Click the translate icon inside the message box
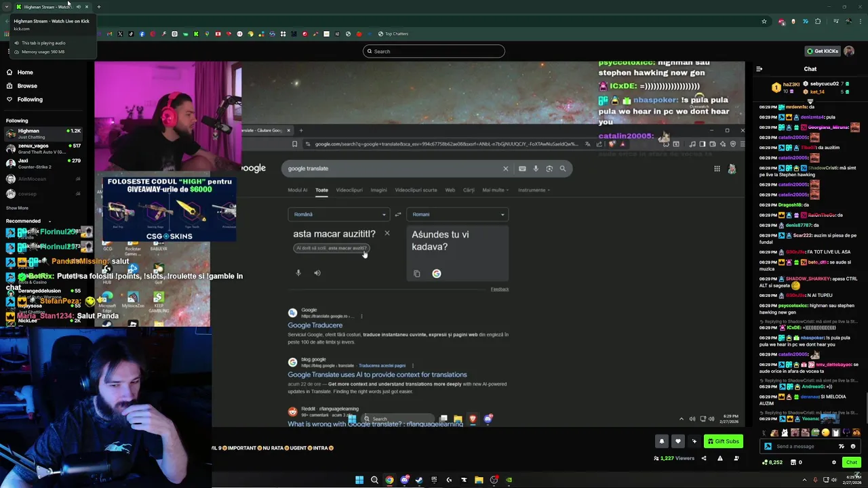This screenshot has width=868, height=488. 842,446
